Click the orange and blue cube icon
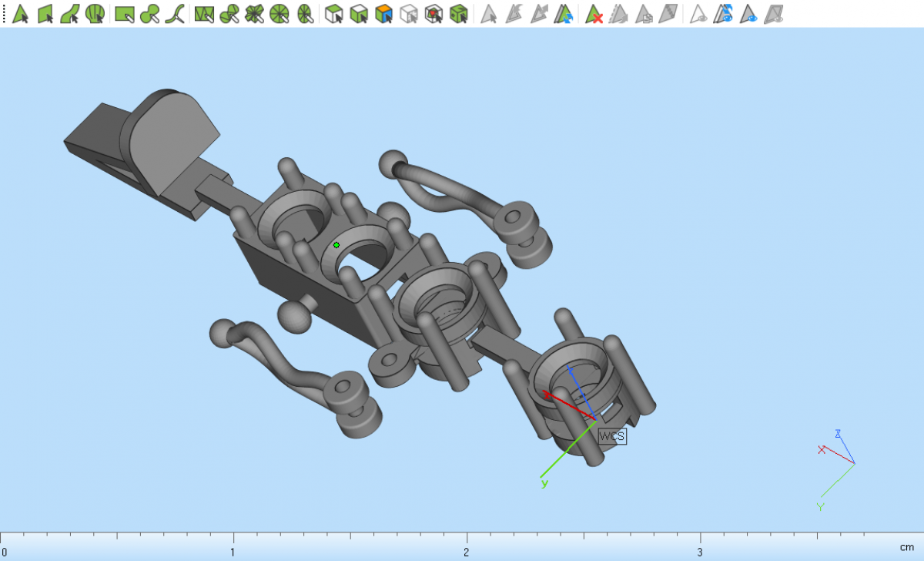924x561 pixels. (383, 14)
